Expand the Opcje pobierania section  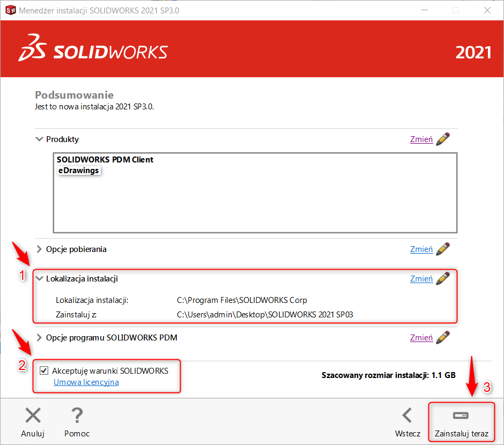point(39,249)
